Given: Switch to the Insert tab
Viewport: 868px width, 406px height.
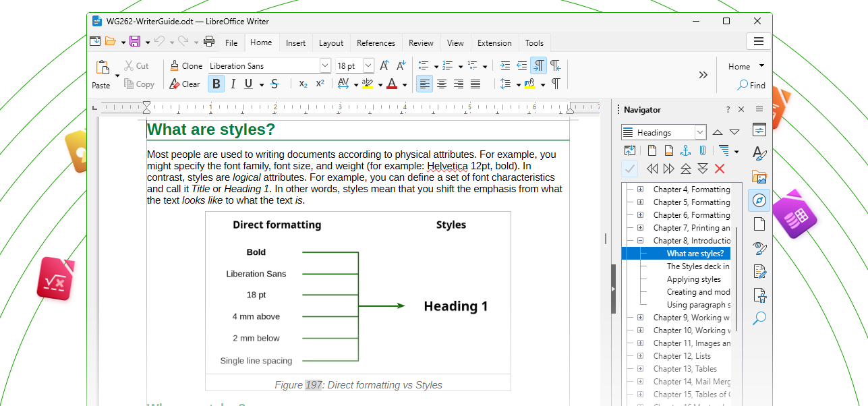Looking at the screenshot, I should point(295,43).
